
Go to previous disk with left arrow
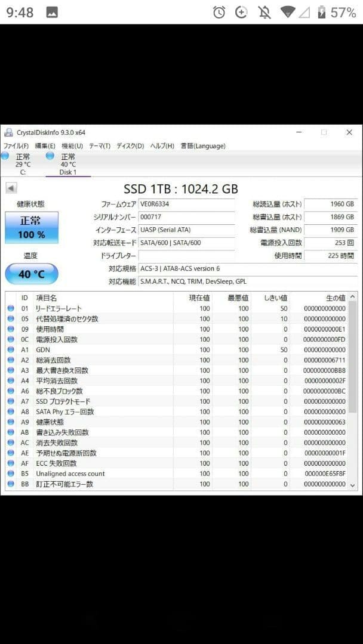[x=11, y=188]
